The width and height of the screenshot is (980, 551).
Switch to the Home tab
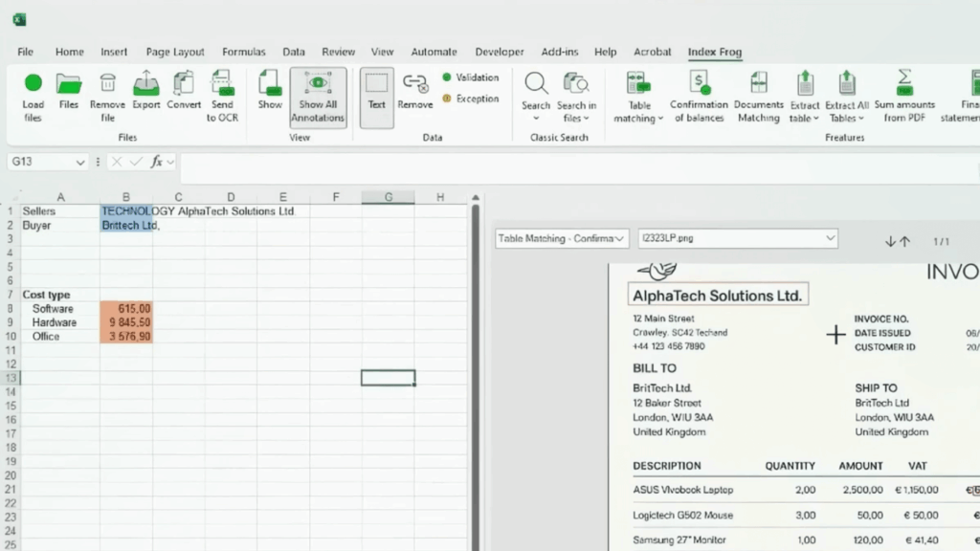click(x=69, y=52)
